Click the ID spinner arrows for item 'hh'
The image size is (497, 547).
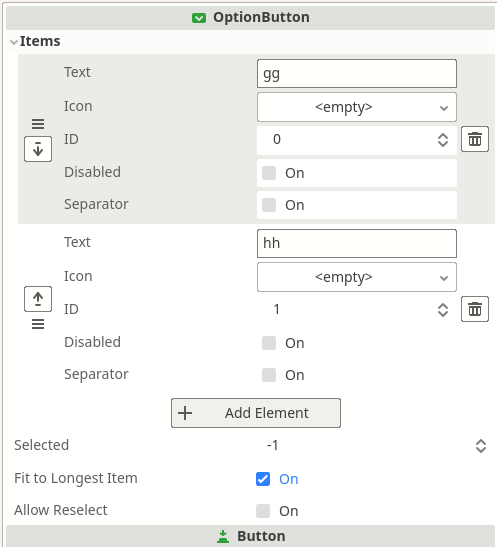coord(443,310)
